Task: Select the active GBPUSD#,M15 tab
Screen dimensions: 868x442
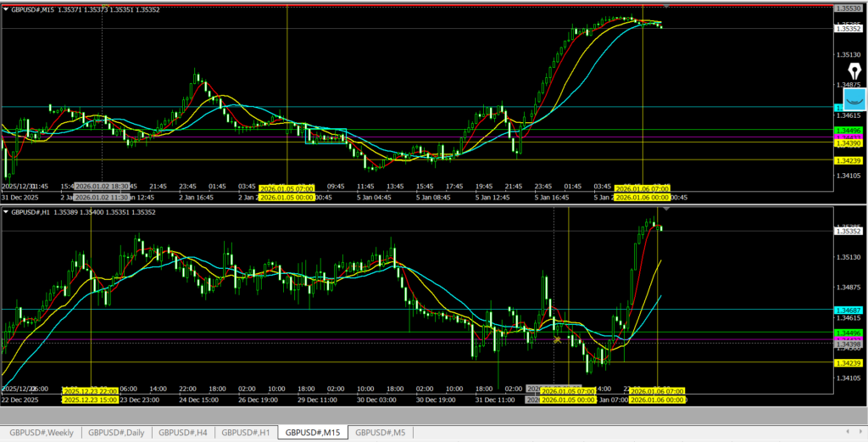Action: coord(312,433)
